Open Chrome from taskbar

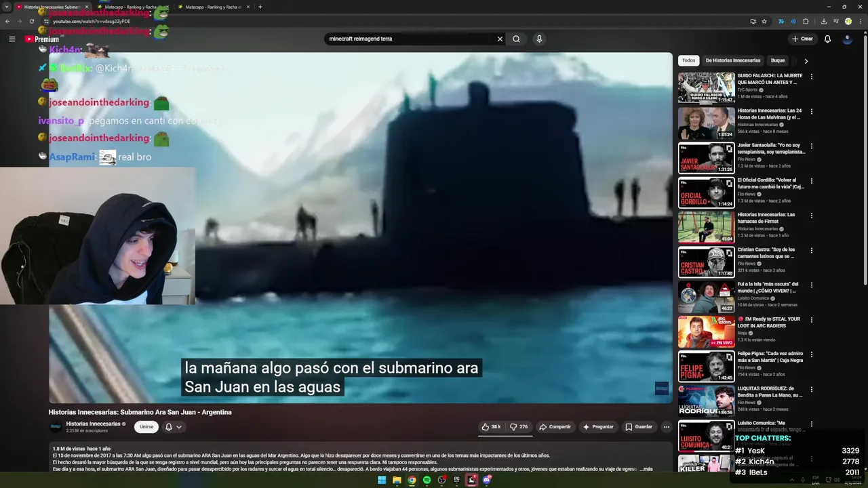pyautogui.click(x=412, y=480)
